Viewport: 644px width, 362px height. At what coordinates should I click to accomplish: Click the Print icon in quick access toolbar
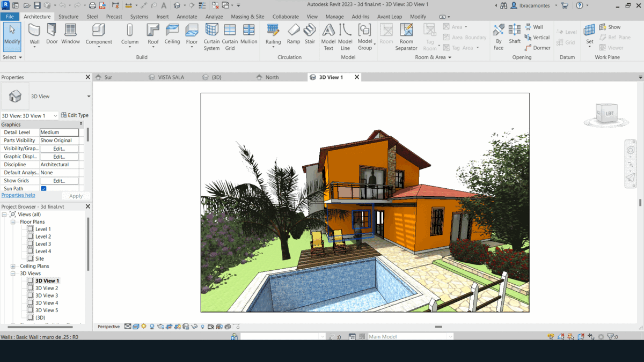tap(92, 5)
